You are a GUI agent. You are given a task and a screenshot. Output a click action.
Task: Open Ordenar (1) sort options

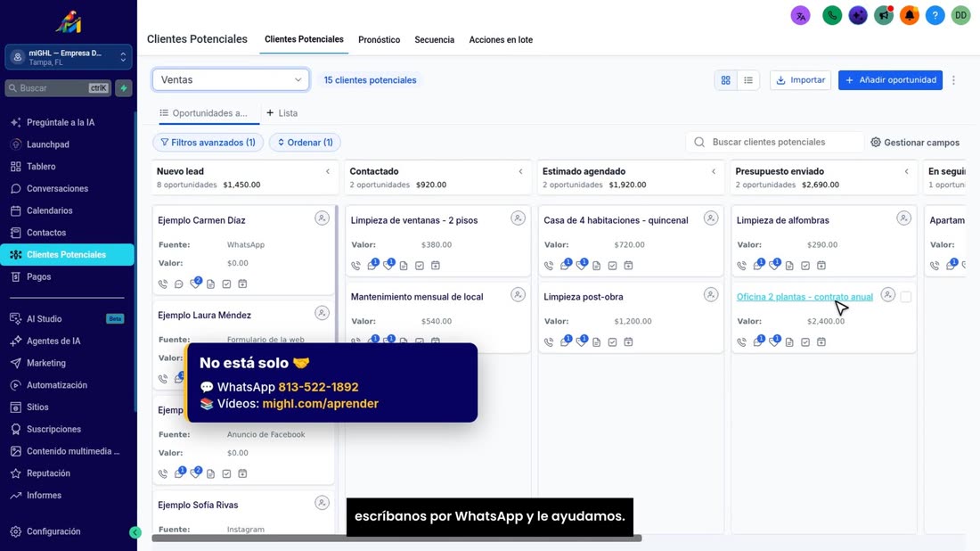[305, 143]
